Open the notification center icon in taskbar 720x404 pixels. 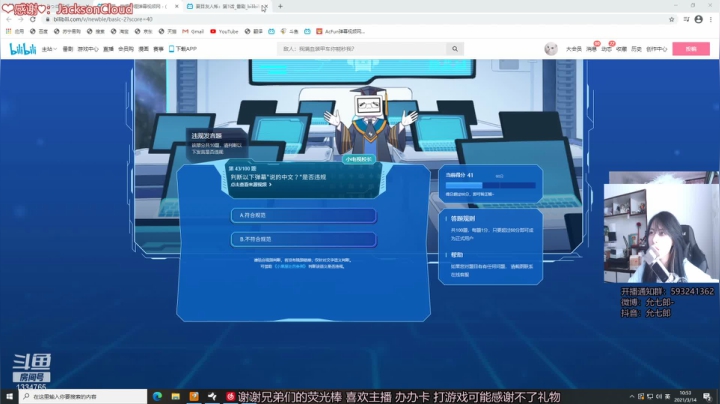707,396
